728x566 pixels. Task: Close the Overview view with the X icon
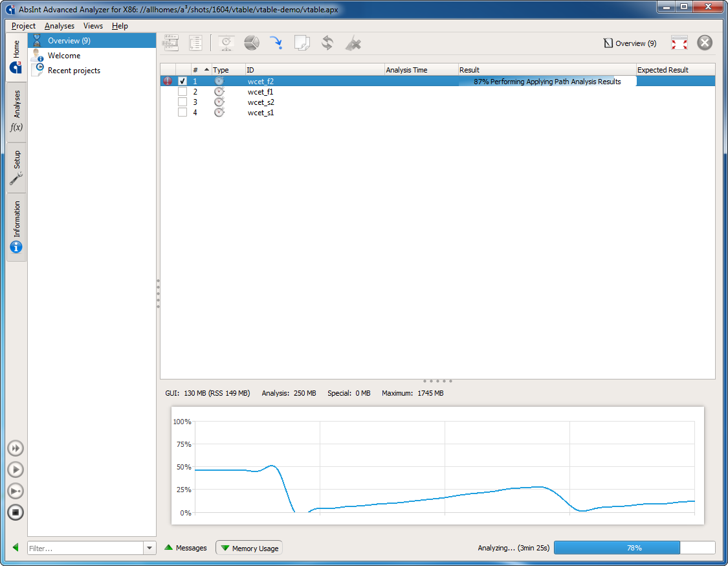pos(704,43)
